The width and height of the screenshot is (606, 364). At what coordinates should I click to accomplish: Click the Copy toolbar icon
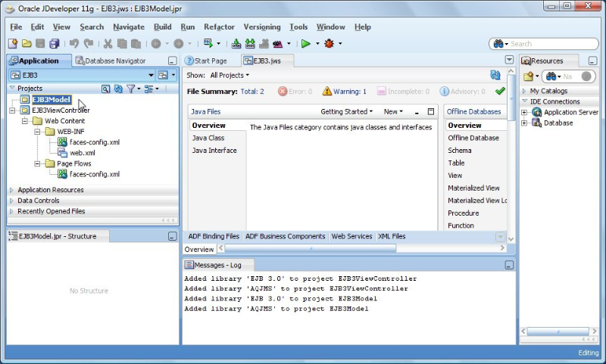click(x=122, y=44)
